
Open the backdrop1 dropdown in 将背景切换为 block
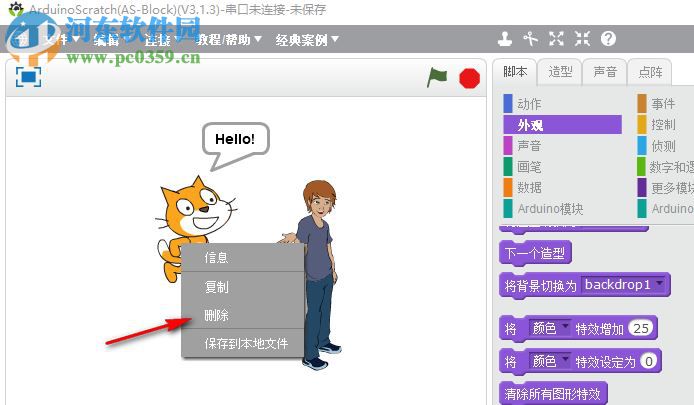(624, 284)
